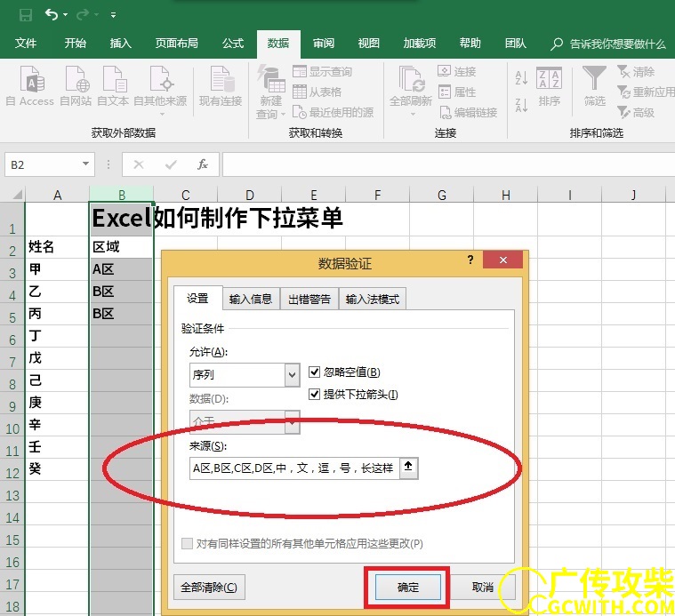Click sort ascending A-Z icon
The height and width of the screenshot is (616, 675).
pos(521,77)
